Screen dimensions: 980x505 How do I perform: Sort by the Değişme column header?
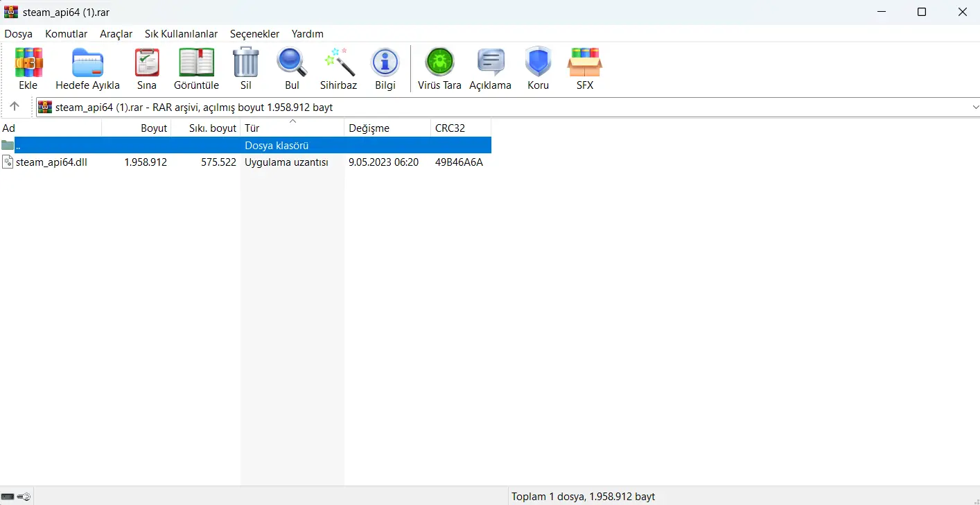pyautogui.click(x=387, y=128)
